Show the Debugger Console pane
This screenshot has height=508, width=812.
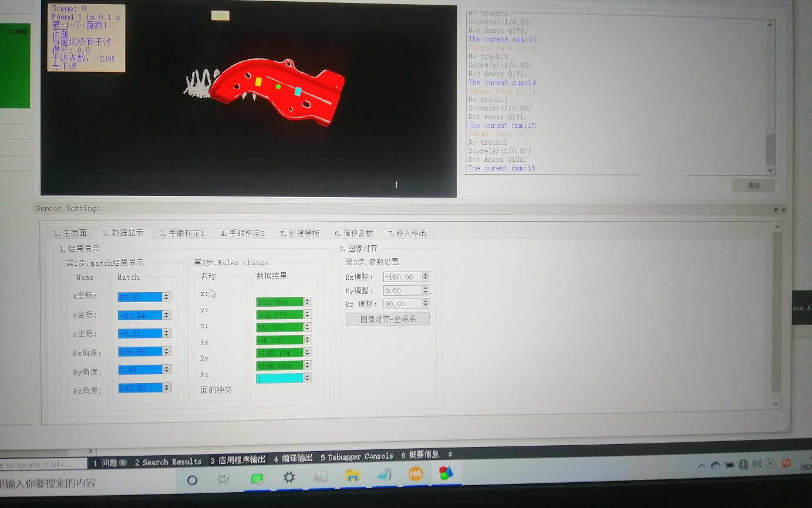[357, 456]
